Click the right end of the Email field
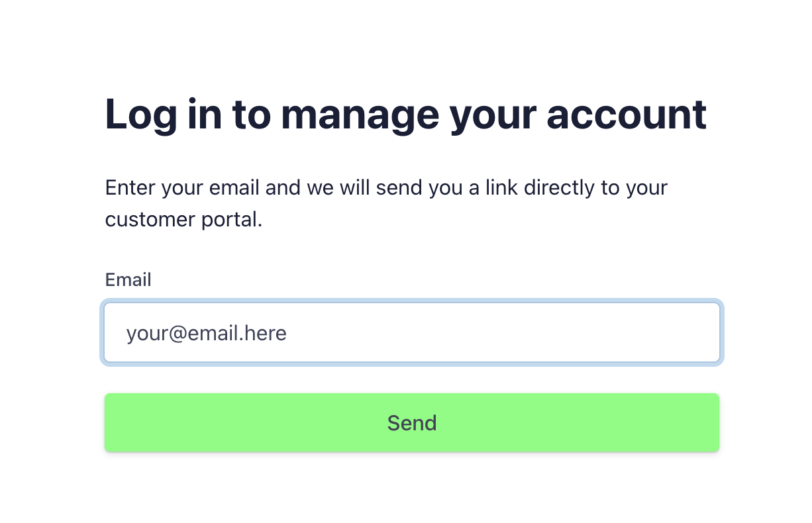Viewport: 812px width, 523px height. click(x=702, y=332)
